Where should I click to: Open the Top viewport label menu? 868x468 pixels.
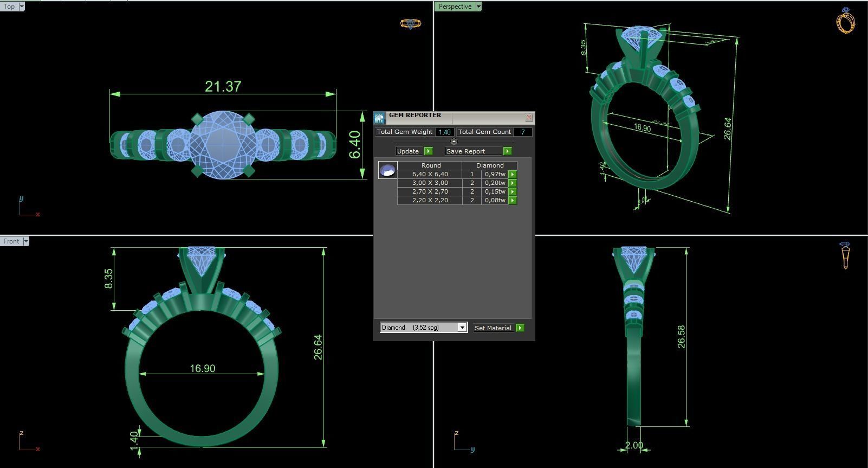coord(9,7)
